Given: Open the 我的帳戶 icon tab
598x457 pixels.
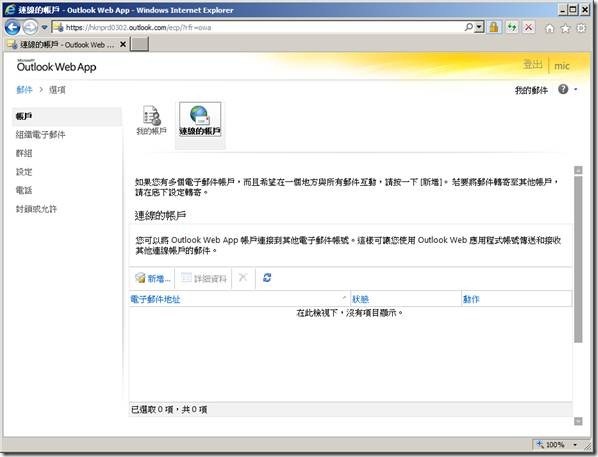Looking at the screenshot, I should pyautogui.click(x=152, y=121).
